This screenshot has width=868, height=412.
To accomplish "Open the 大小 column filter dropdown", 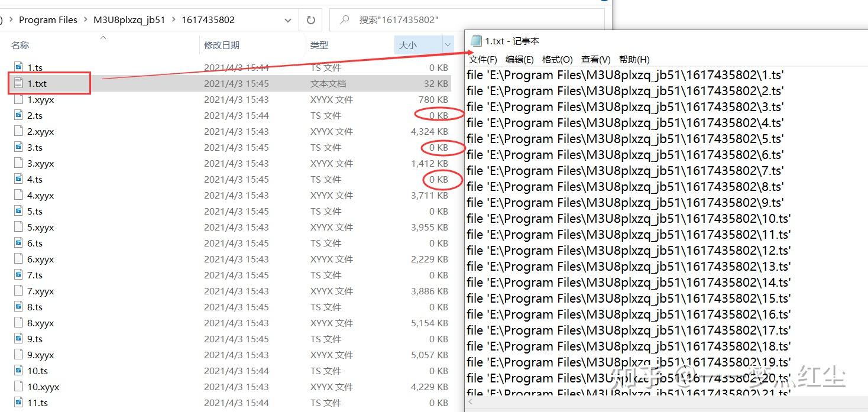I will tap(448, 45).
